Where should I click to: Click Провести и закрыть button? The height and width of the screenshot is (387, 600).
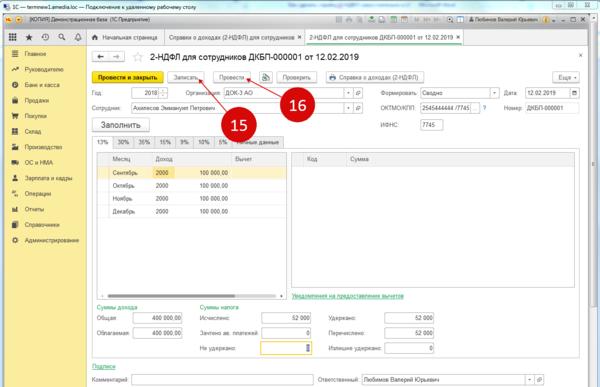pyautogui.click(x=127, y=77)
